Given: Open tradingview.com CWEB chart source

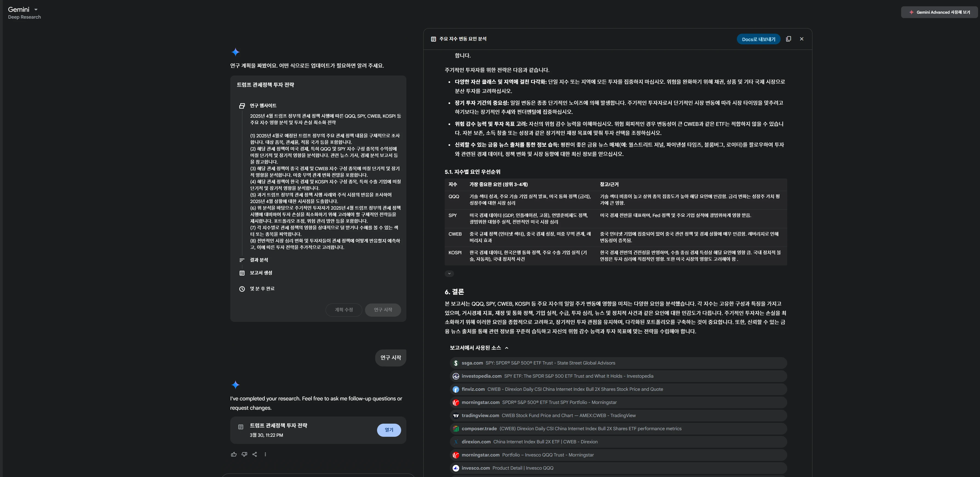Looking at the screenshot, I should [618, 415].
